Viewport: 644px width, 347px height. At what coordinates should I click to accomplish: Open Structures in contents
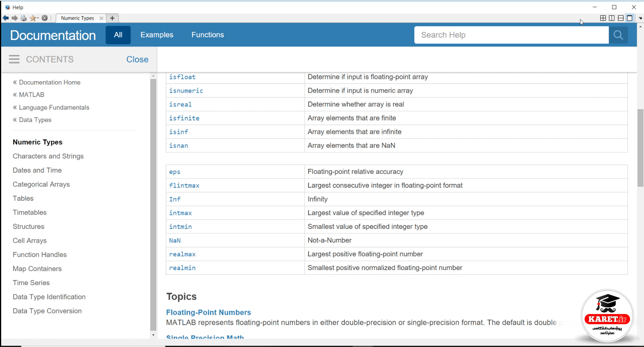[x=28, y=227]
